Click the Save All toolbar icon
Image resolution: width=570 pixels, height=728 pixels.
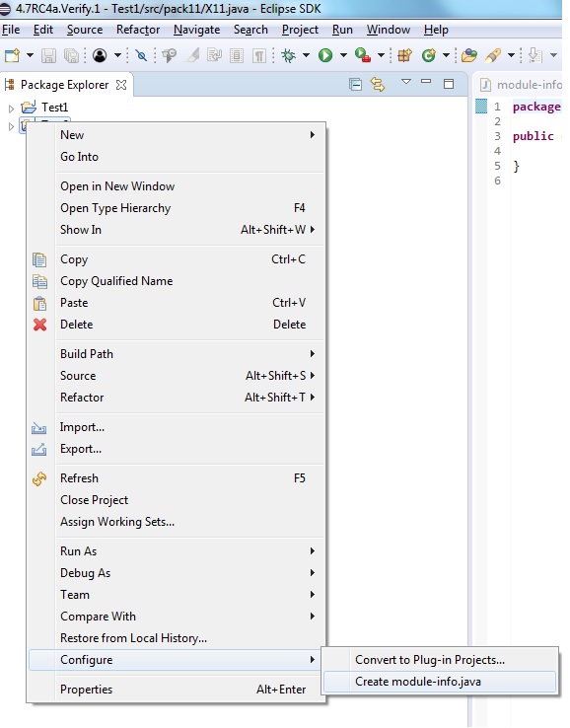71,55
